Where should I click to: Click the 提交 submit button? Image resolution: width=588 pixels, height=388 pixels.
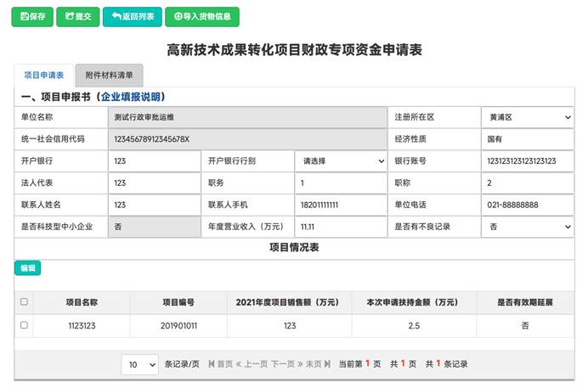[x=78, y=16]
